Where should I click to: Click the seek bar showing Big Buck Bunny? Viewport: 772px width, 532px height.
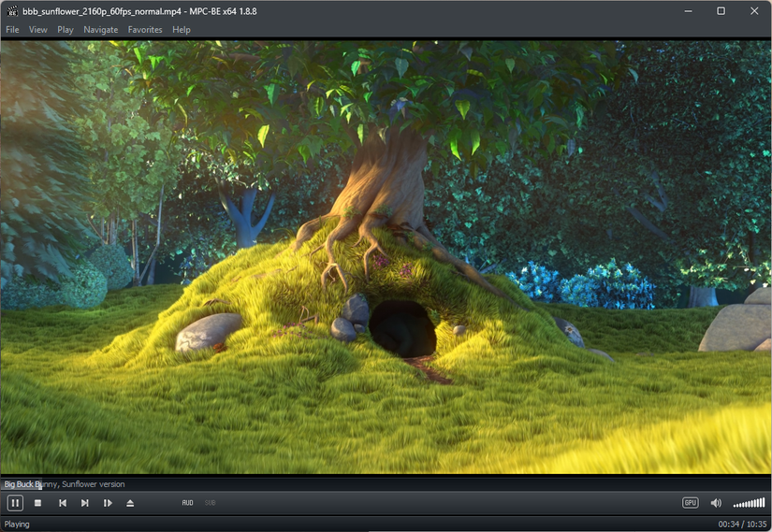[x=386, y=484]
